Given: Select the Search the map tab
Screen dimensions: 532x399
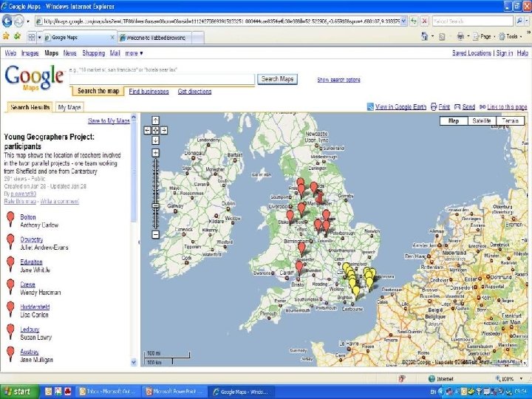Looking at the screenshot, I should 98,91.
